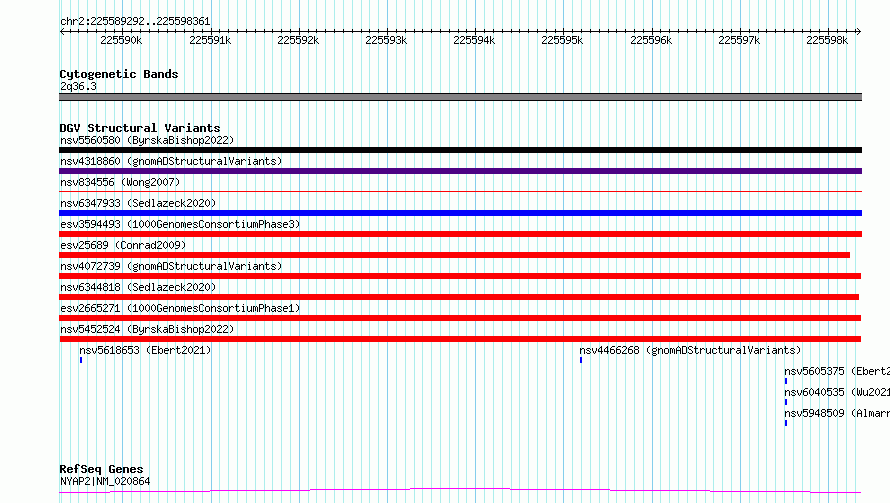Screen dimensions: 890x503
Task: Select the 225597k ruler tick label
Action: pos(739,40)
